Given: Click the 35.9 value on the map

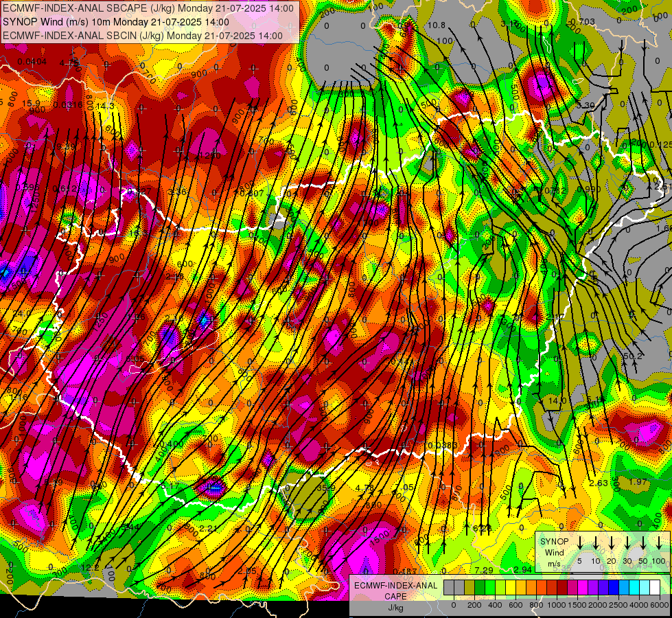Looking at the screenshot, I should (326, 488).
